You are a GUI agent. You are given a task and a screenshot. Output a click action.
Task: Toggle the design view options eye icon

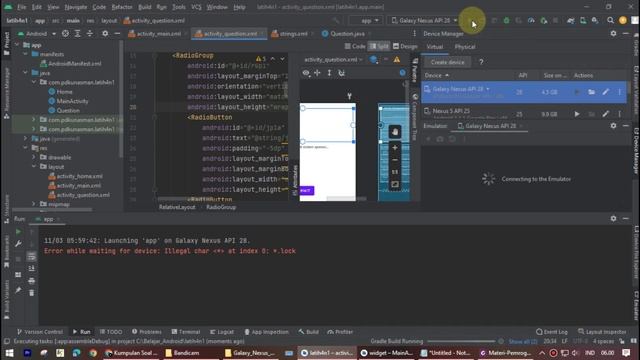pyautogui.click(x=306, y=73)
